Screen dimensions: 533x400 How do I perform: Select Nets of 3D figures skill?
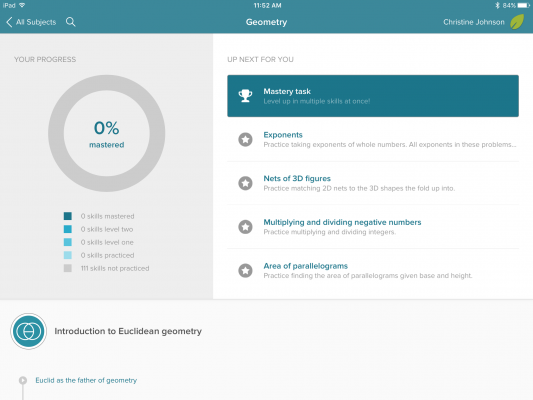pyautogui.click(x=373, y=183)
